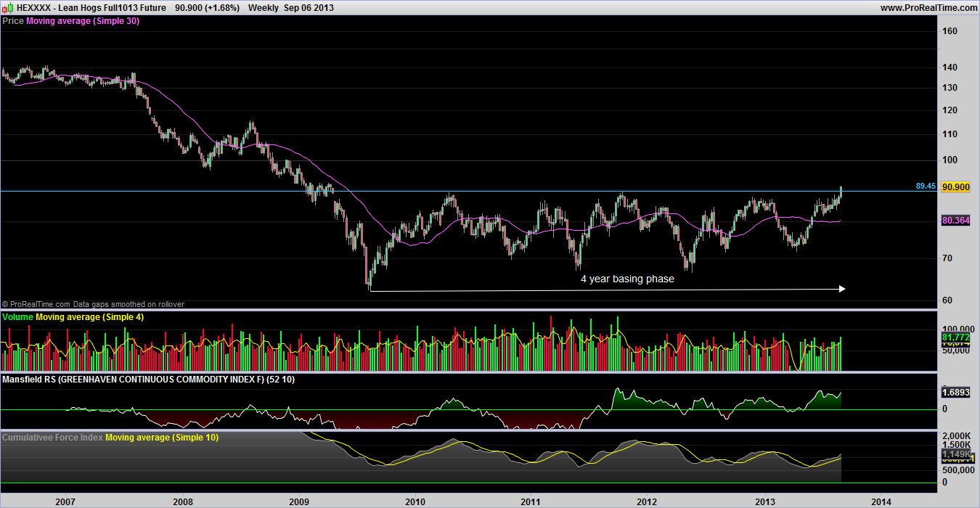The width and height of the screenshot is (980, 508).
Task: Open Moving average (Simple 4) volume settings
Action: pos(87,318)
